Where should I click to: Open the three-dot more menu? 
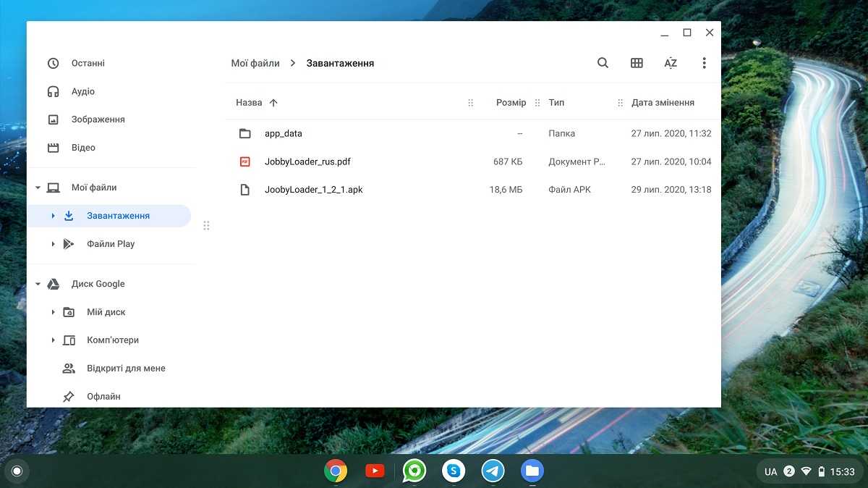[x=704, y=63]
